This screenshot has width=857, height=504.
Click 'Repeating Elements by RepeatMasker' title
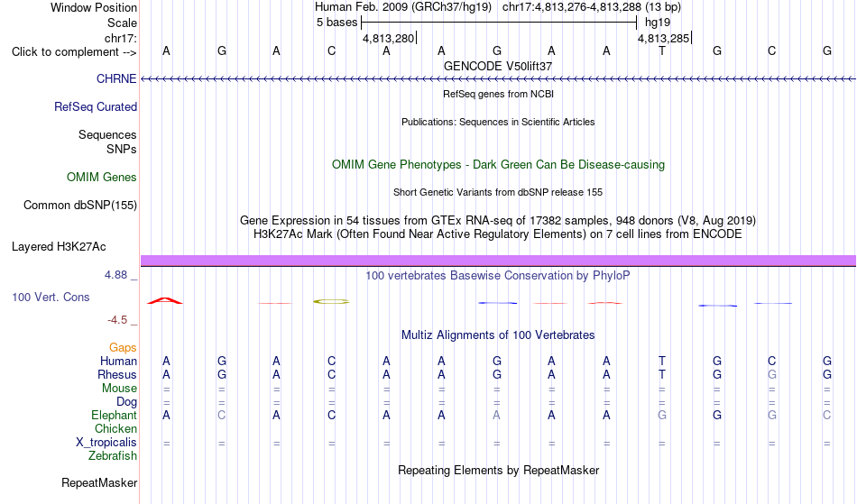[x=499, y=470]
